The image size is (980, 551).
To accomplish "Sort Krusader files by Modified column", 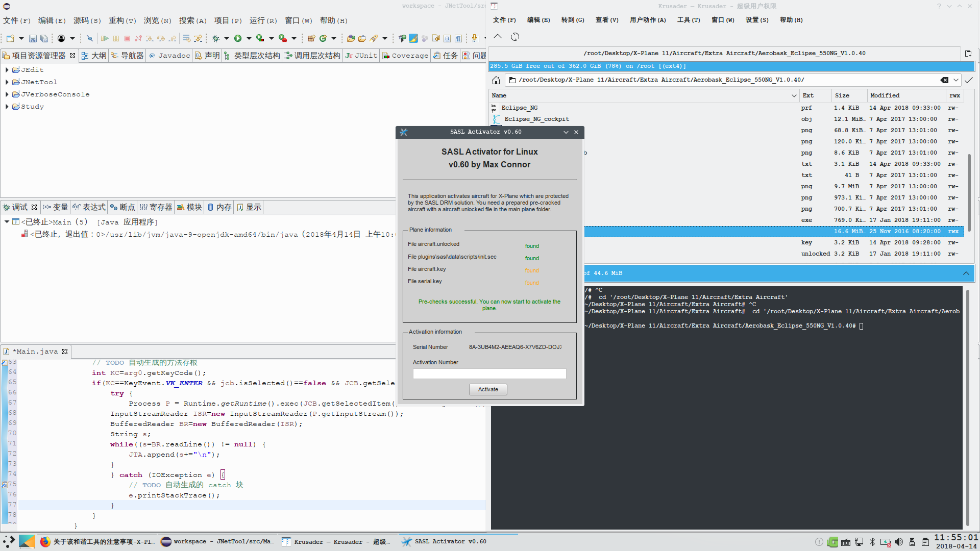I will (906, 95).
